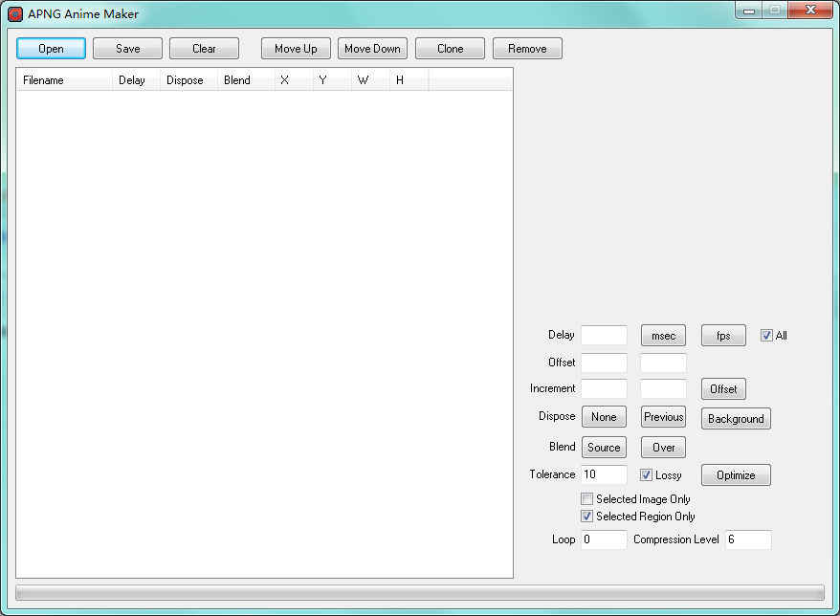
Task: Minimize the APNG Anime Maker window
Action: click(749, 11)
